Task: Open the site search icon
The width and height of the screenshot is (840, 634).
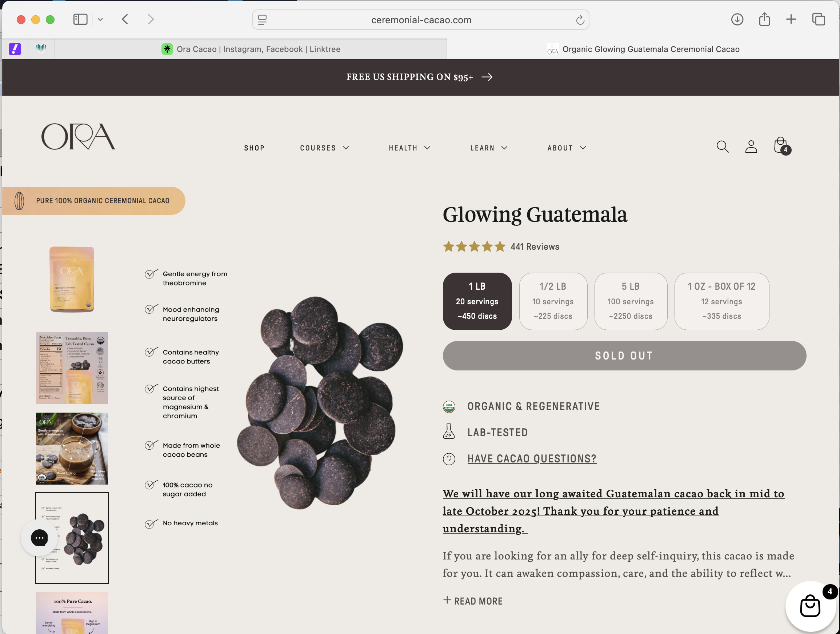Action: point(722,147)
